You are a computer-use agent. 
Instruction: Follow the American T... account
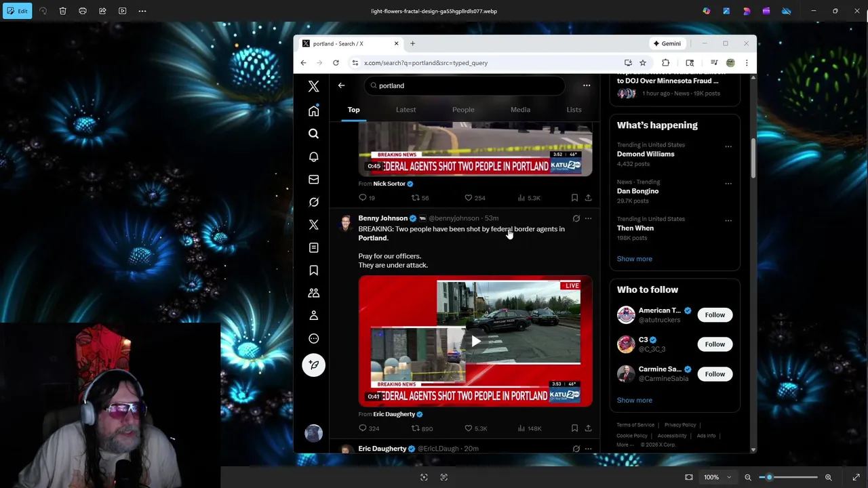[x=715, y=314]
